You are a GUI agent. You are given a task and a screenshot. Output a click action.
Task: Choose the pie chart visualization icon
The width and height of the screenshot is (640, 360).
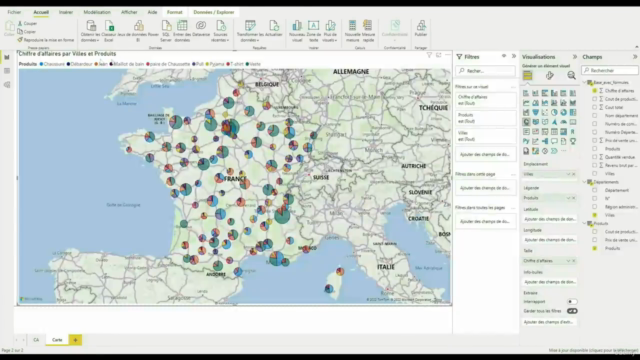[x=554, y=112]
